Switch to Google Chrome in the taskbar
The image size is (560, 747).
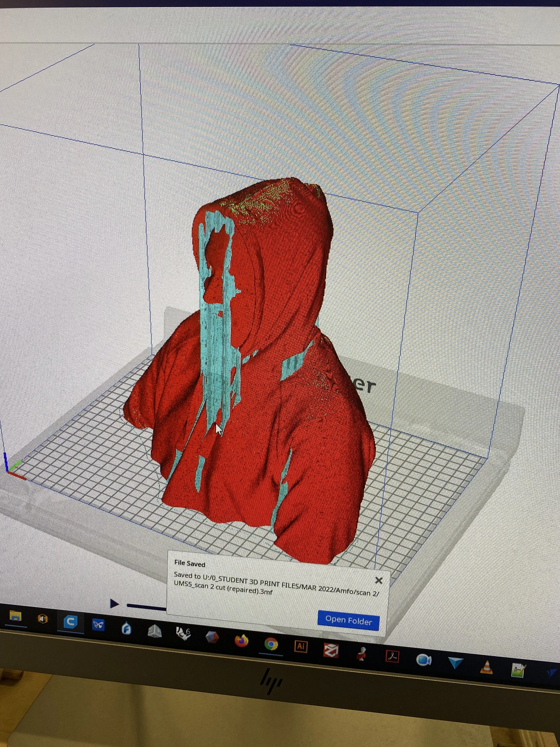tap(271, 644)
